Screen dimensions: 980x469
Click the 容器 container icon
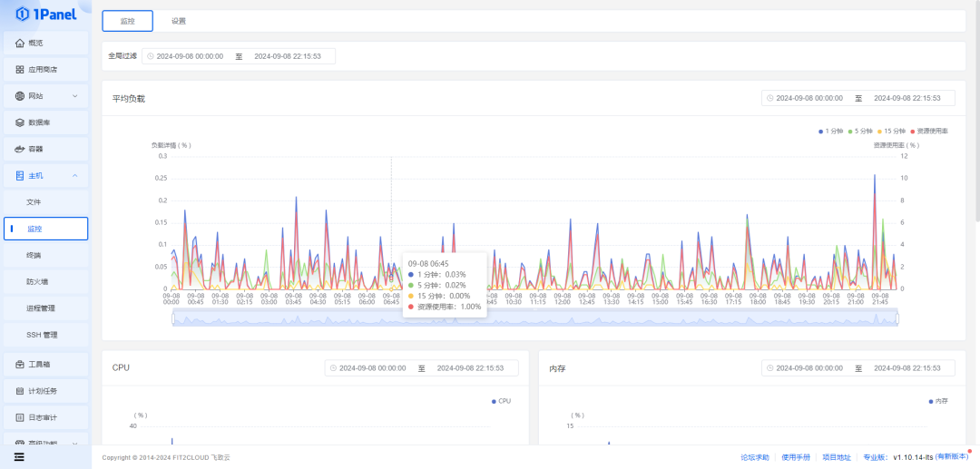point(20,149)
